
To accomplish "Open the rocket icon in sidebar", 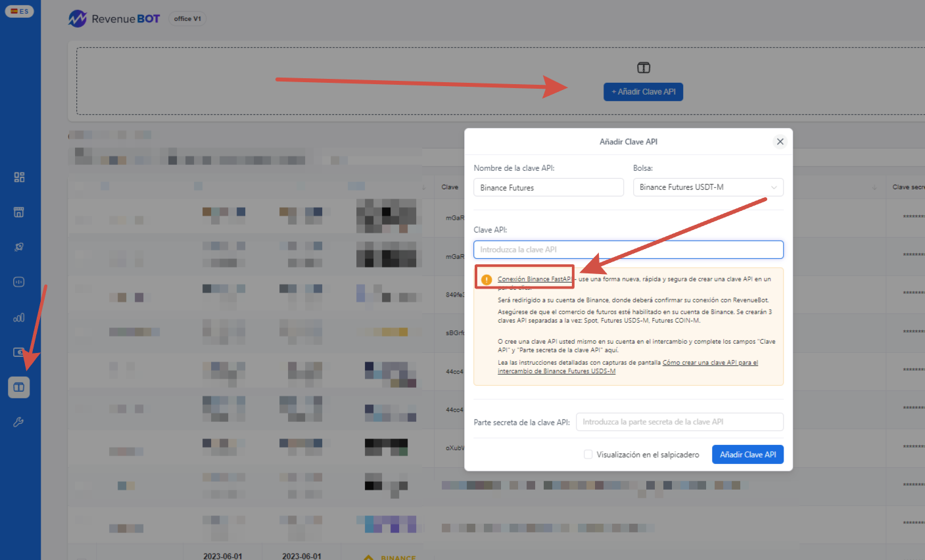I will coord(19,247).
